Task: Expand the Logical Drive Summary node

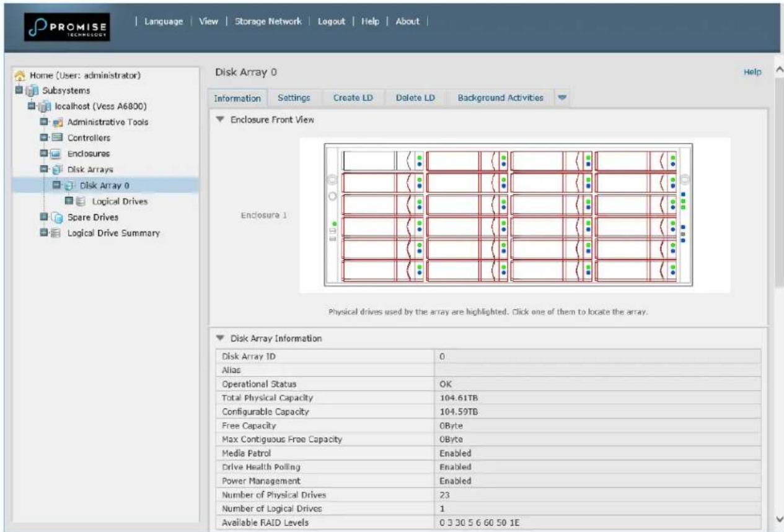Action: click(x=43, y=233)
